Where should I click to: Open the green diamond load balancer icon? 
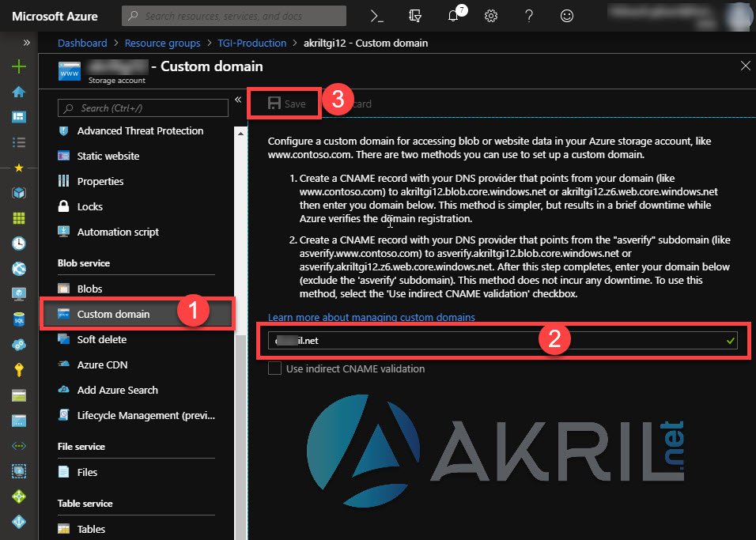coord(19,497)
